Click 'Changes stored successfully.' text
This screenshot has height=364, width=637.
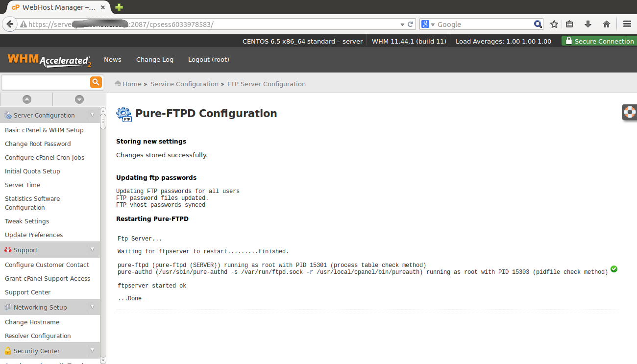tap(162, 155)
